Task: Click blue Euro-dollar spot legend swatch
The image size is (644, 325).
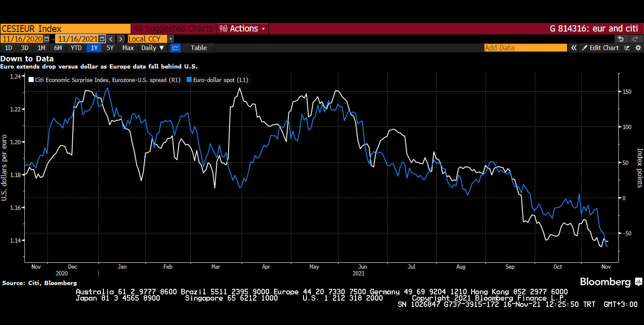Action: [189, 80]
